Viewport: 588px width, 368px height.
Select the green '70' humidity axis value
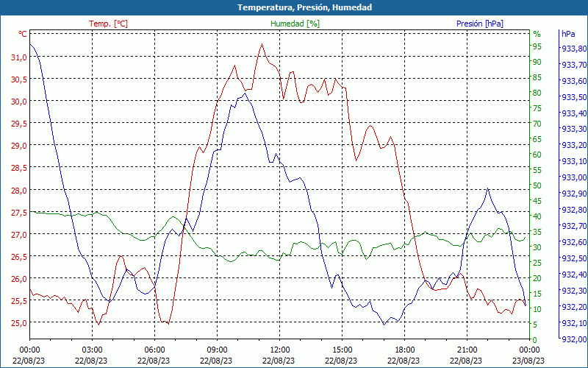pyautogui.click(x=537, y=124)
